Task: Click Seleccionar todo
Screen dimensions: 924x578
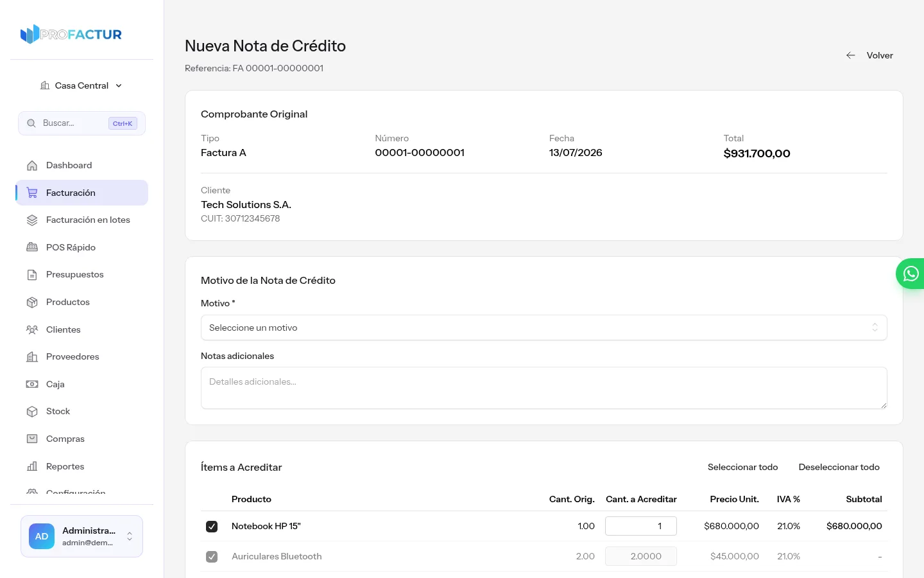Action: coord(743,467)
